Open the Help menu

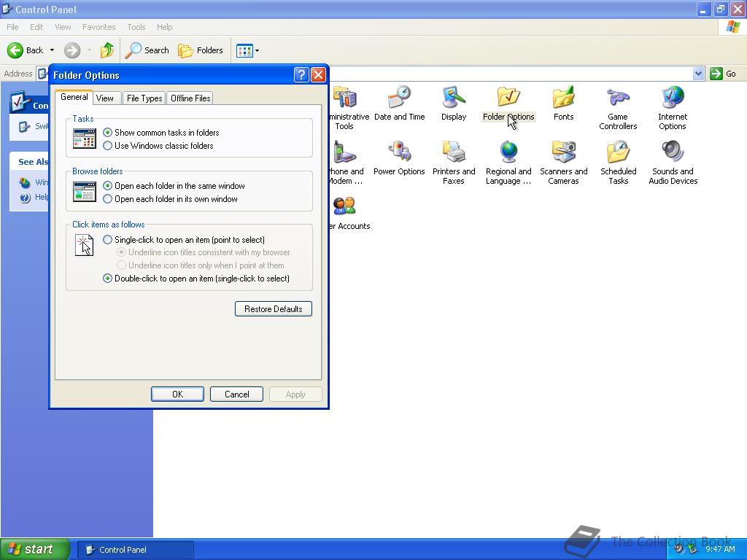pos(164,27)
